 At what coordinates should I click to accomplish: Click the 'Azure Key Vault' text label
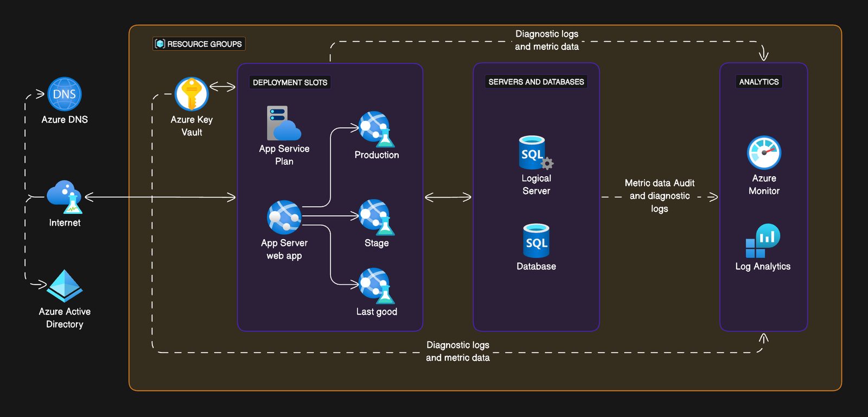click(x=192, y=126)
